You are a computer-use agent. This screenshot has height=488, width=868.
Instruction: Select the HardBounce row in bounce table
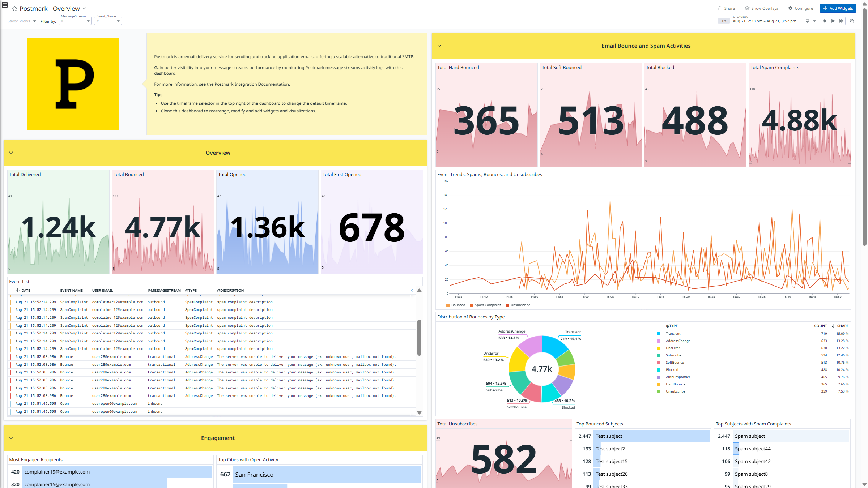[x=752, y=384]
